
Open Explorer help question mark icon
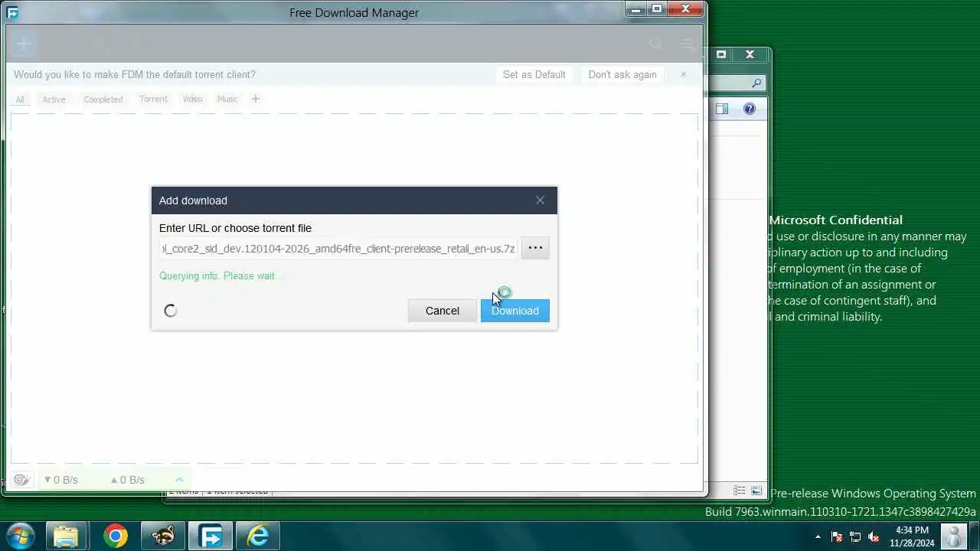coord(750,109)
